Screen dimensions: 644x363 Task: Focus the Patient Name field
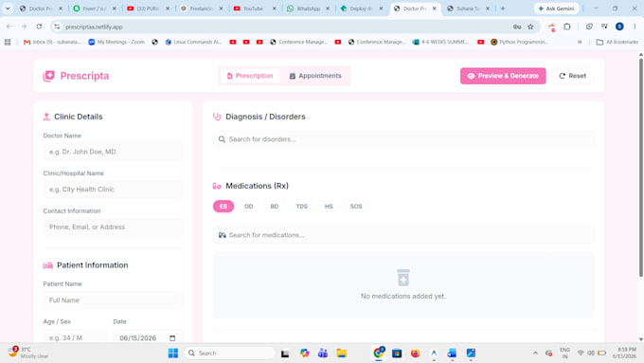(x=113, y=300)
